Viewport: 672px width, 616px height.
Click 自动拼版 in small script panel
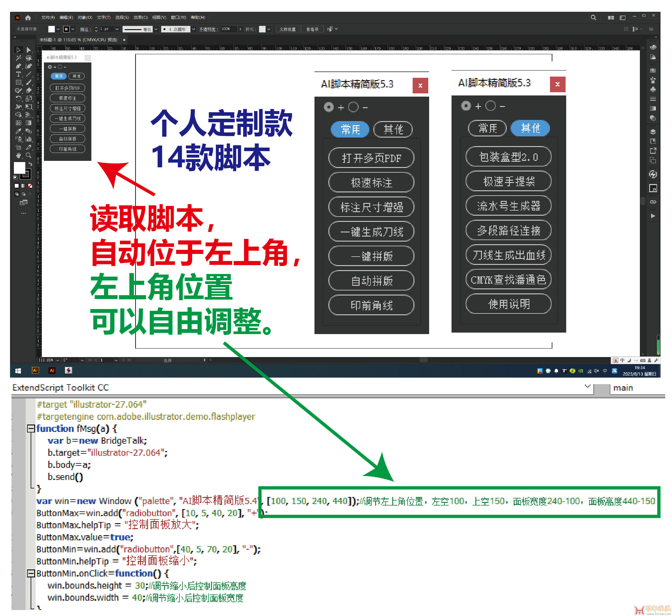pos(67,139)
